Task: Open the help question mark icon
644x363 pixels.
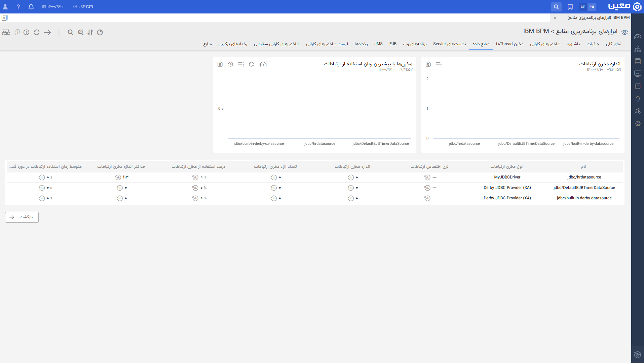Action: point(18,6)
